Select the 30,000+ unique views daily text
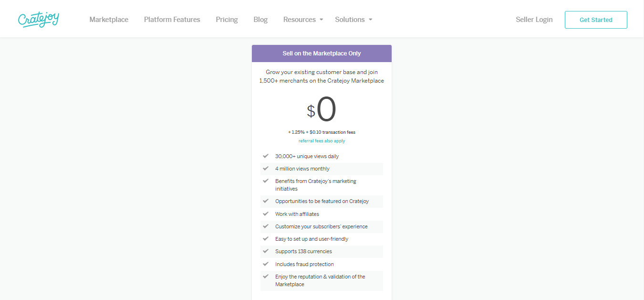Screen dimensions: 644x300 pyautogui.click(x=307, y=156)
